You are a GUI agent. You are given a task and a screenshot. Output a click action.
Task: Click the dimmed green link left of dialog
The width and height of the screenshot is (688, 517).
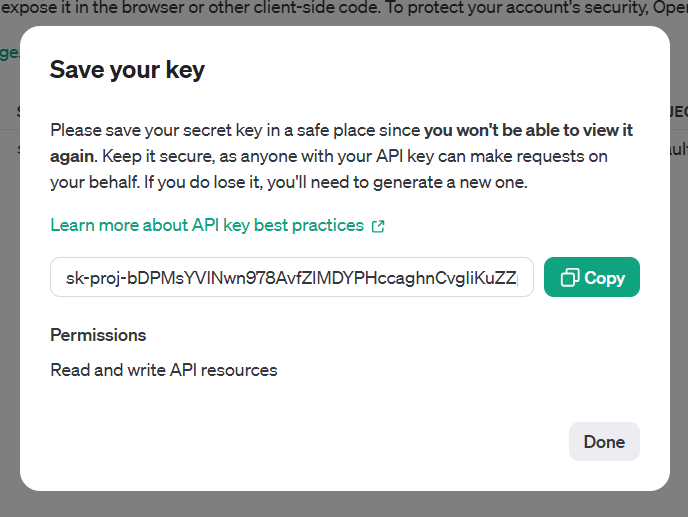click(6, 52)
